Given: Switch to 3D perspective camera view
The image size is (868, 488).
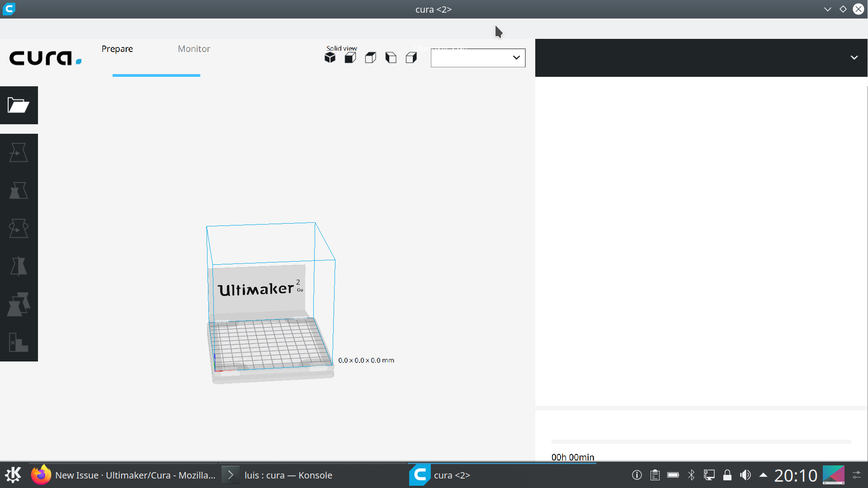Looking at the screenshot, I should 330,58.
